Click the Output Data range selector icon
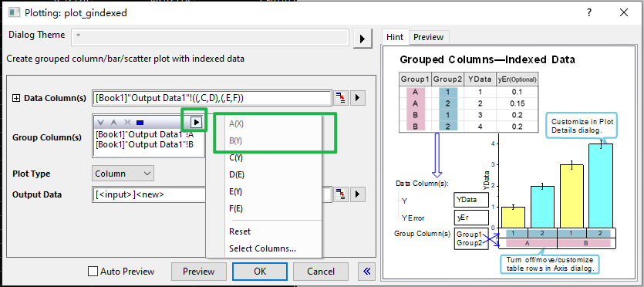The image size is (644, 287). click(x=340, y=194)
